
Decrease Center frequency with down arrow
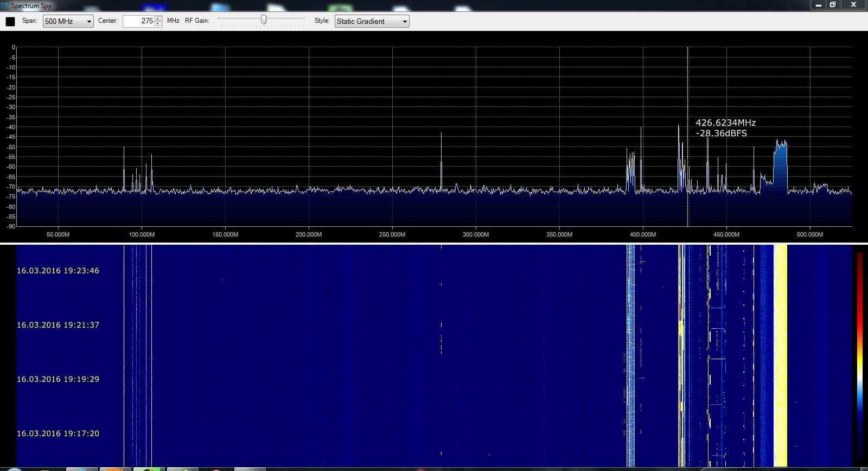158,24
